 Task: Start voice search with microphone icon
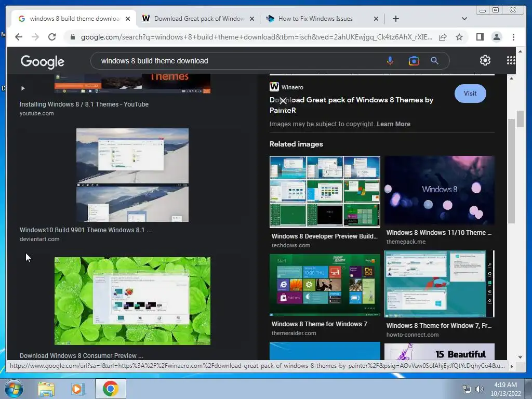(x=390, y=61)
